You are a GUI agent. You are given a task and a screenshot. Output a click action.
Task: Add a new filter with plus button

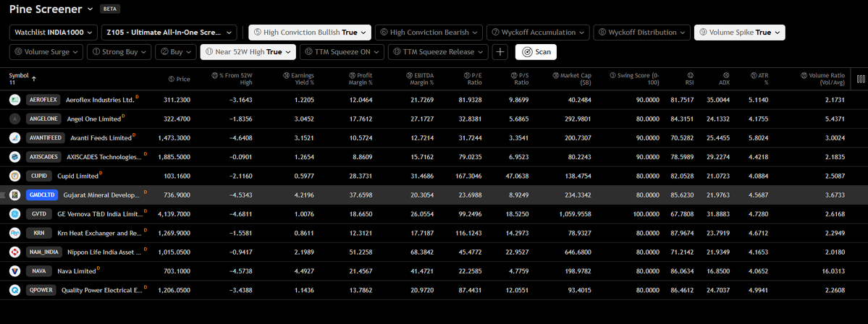click(500, 52)
